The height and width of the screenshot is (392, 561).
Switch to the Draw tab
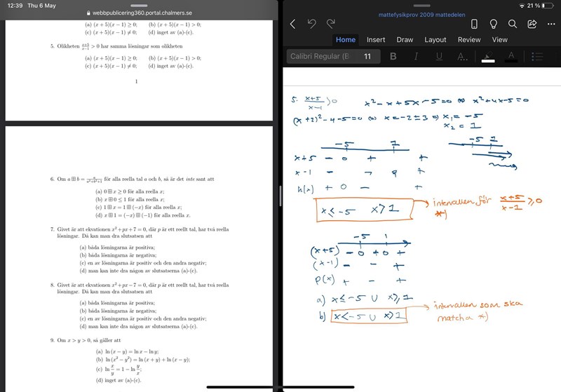405,40
